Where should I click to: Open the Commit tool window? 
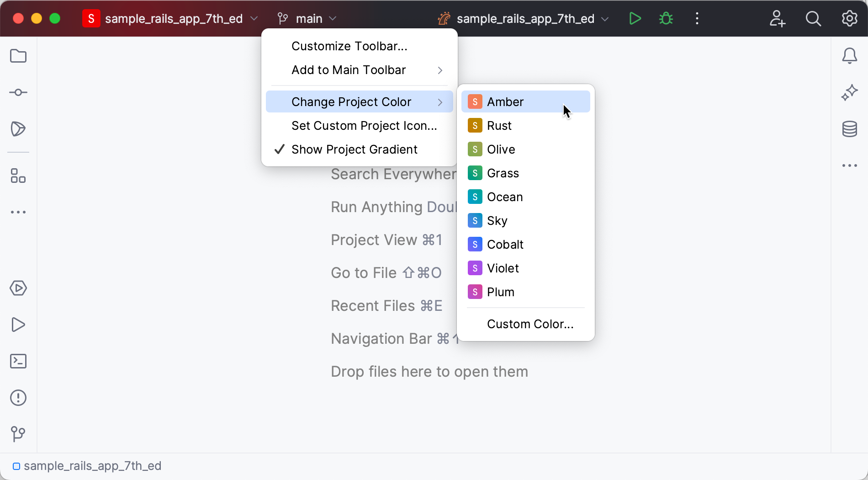tap(18, 92)
